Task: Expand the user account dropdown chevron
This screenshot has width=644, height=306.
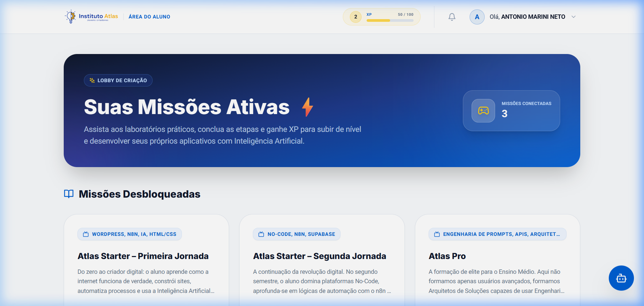Action: [574, 17]
